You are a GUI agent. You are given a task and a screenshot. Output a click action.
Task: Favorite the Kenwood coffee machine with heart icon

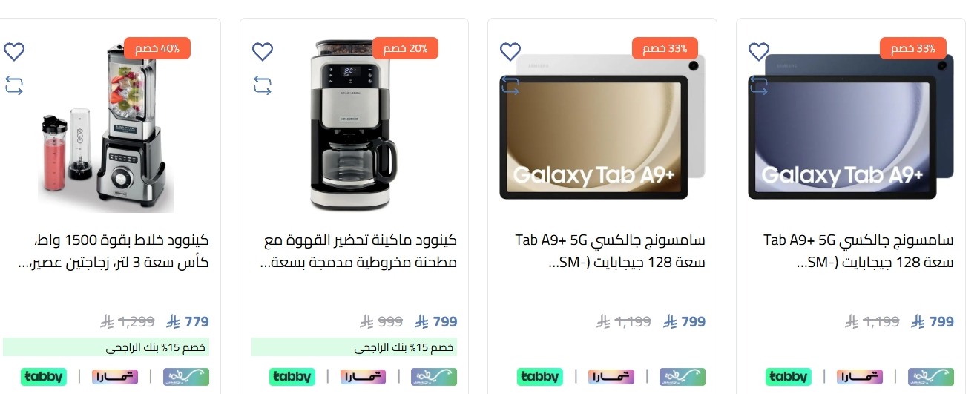263,51
